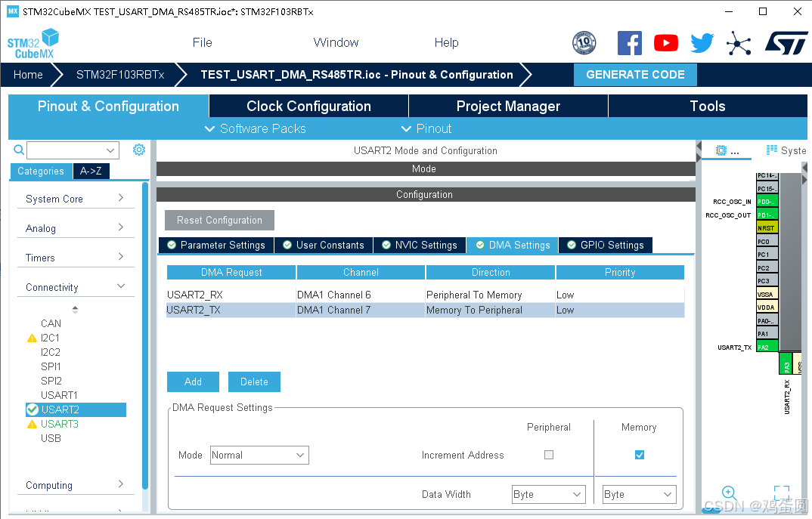Select the PC3 pin on the chip
This screenshot has width=812, height=519.
pos(767,280)
